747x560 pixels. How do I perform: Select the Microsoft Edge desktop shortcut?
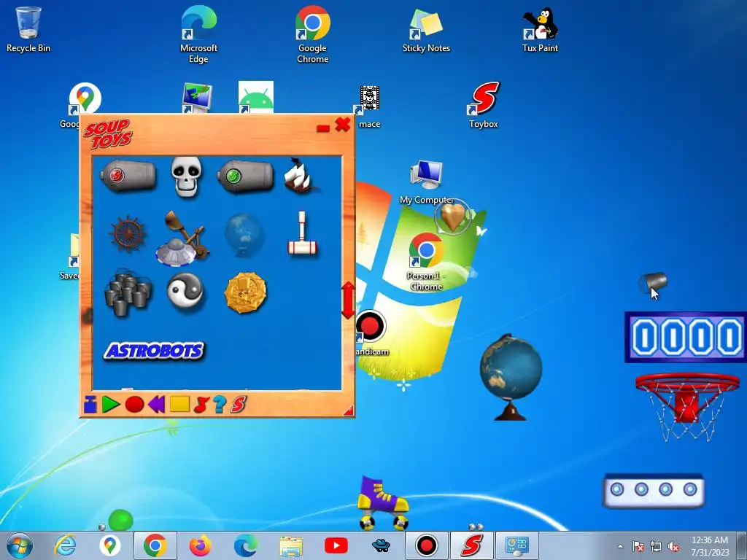coord(198,34)
